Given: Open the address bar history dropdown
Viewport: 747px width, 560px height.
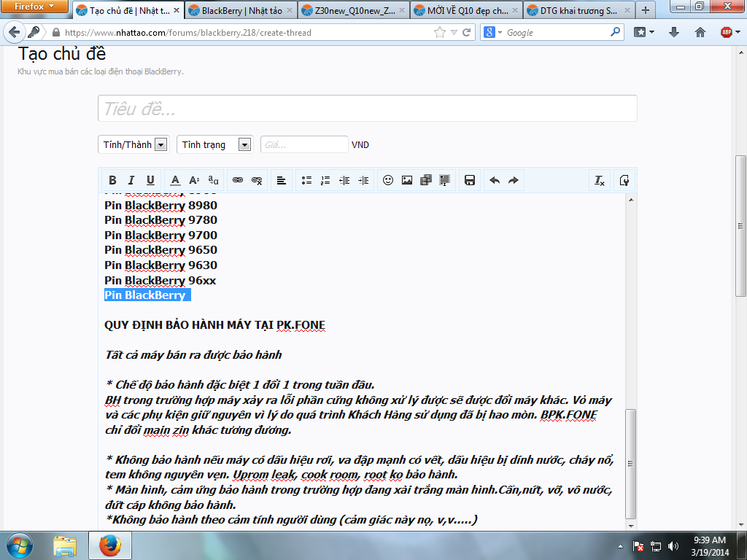Looking at the screenshot, I should [x=454, y=32].
